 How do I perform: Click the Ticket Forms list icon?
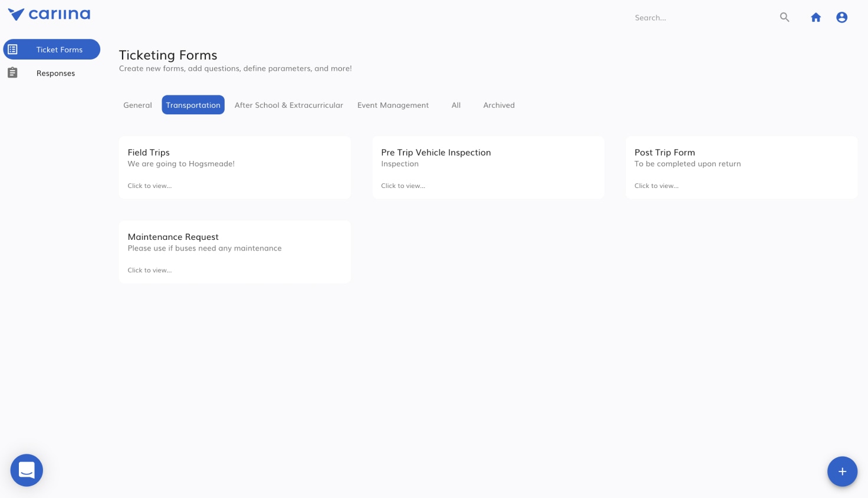pyautogui.click(x=13, y=50)
